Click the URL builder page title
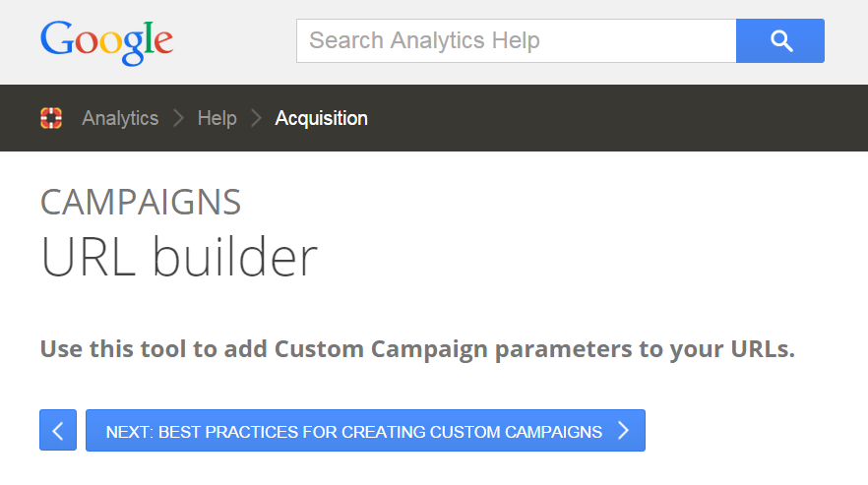The image size is (868, 485). pos(179,257)
